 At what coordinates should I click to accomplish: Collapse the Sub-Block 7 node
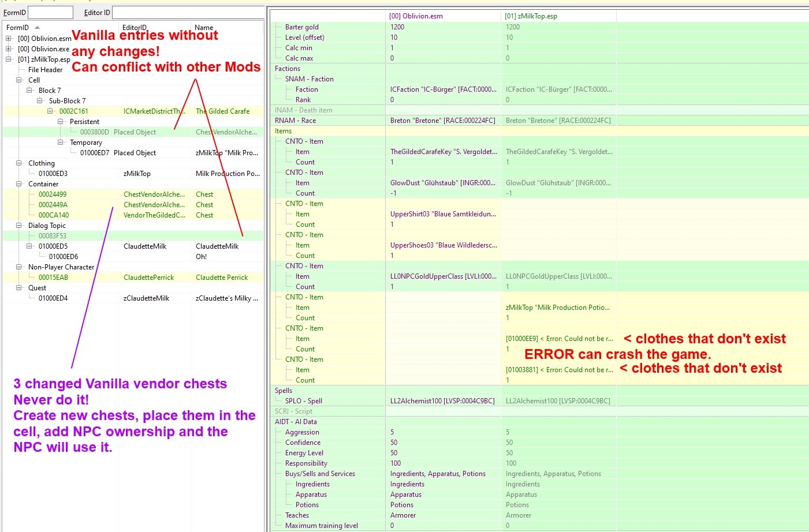click(x=40, y=101)
